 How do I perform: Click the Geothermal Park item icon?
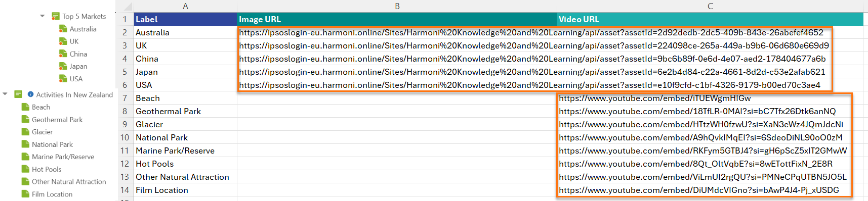(x=25, y=119)
